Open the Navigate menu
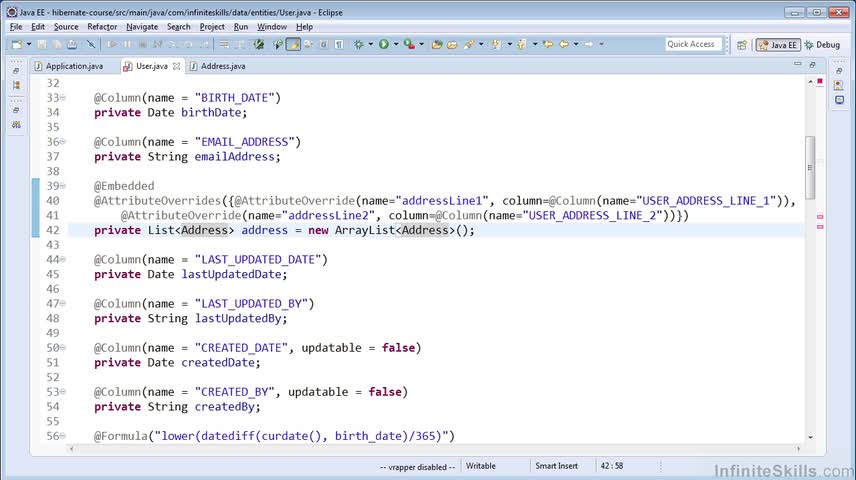This screenshot has height=480, width=856. click(142, 27)
